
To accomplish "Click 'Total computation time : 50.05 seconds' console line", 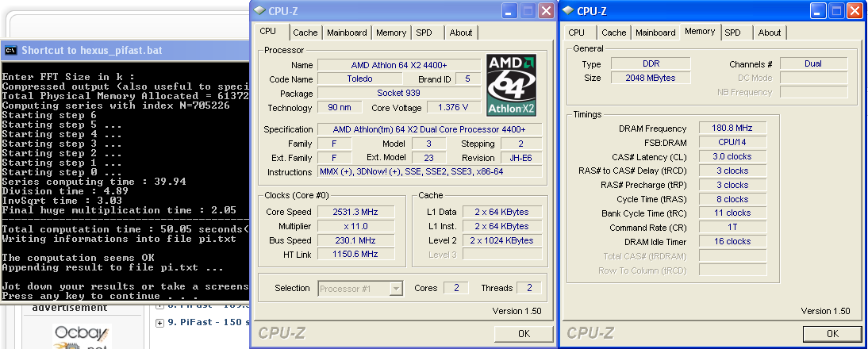I will [125, 229].
